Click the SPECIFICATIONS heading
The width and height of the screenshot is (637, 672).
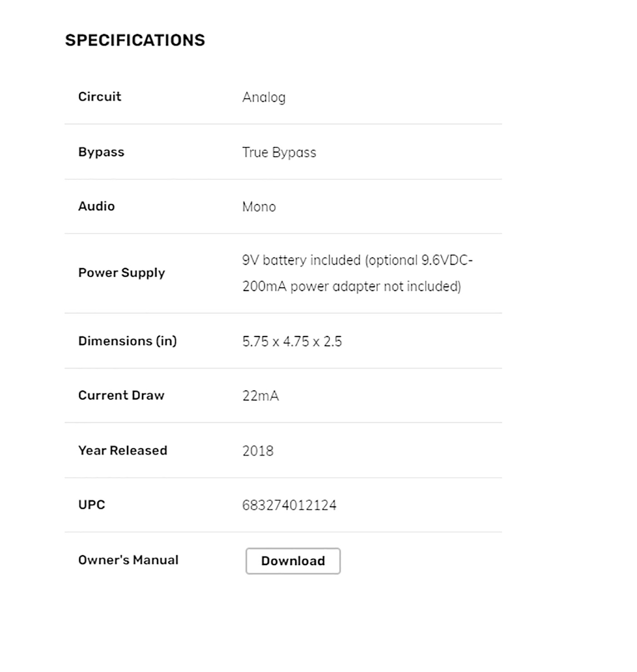[135, 40]
